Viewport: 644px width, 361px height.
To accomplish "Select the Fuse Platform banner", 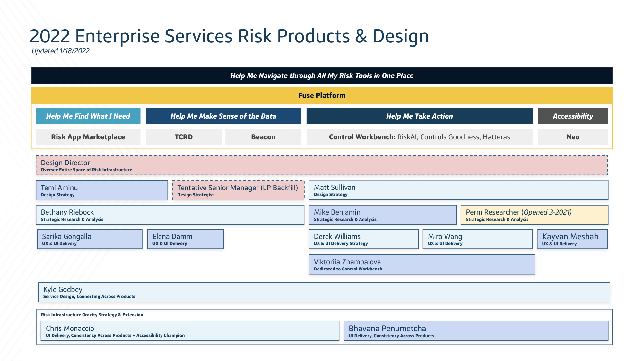I will point(322,95).
